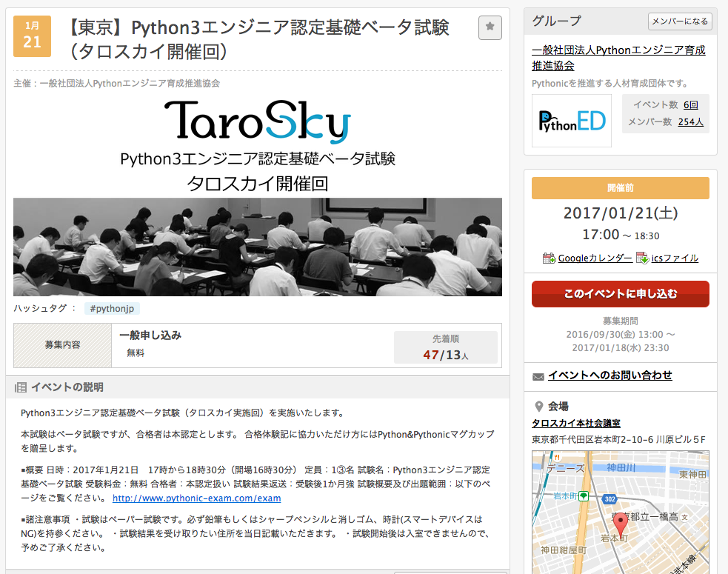The width and height of the screenshot is (728, 574).
Task: Click the Iwamotocho station icon on map
Action: coord(584,496)
